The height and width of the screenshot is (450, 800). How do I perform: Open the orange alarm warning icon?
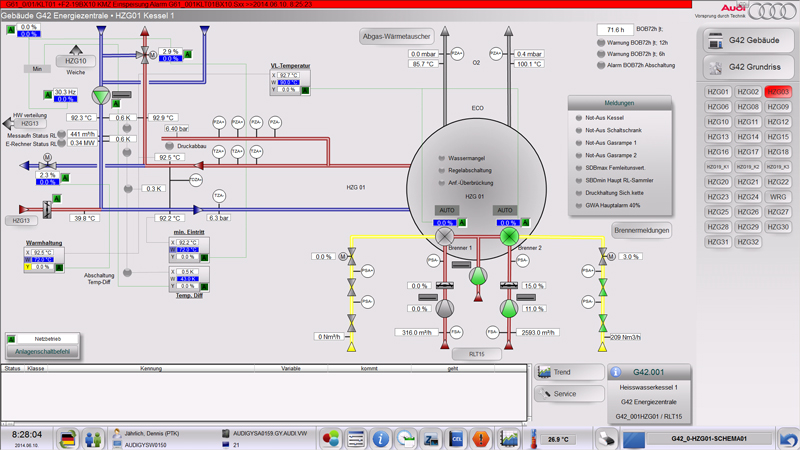tap(482, 438)
